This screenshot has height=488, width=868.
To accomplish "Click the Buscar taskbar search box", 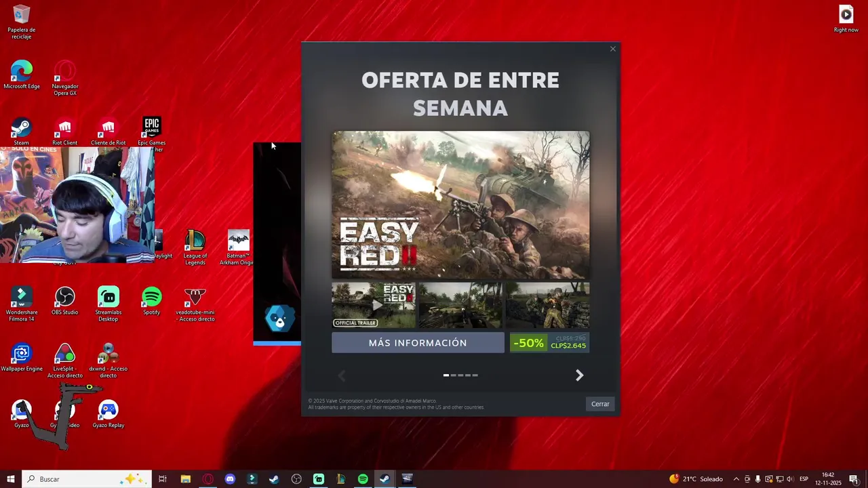I will coord(86,479).
